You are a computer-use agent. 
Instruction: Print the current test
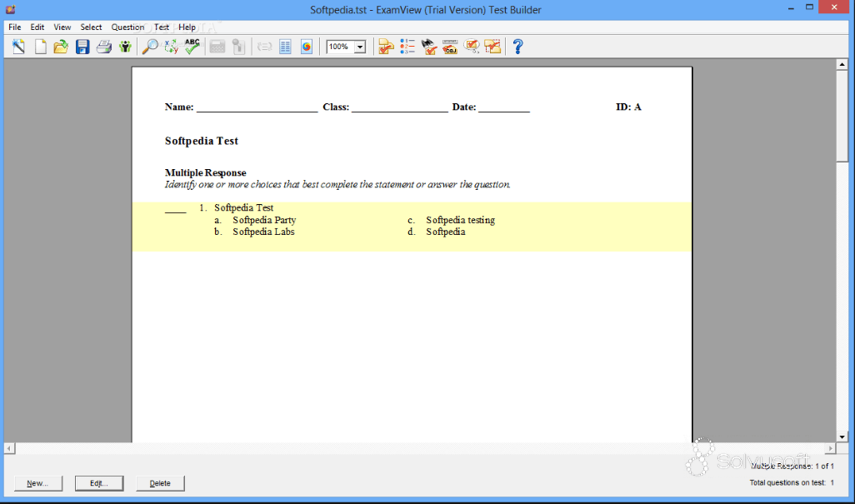point(103,46)
